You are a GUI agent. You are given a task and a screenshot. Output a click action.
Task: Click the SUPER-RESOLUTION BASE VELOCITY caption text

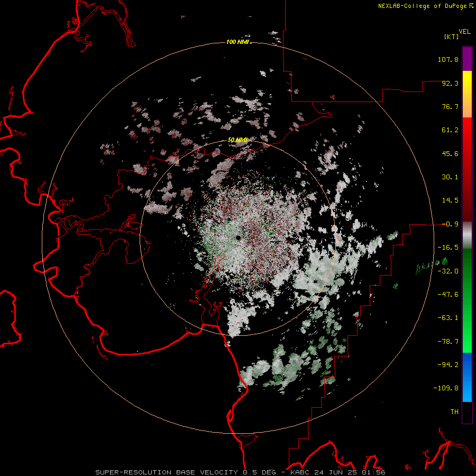[x=168, y=472]
